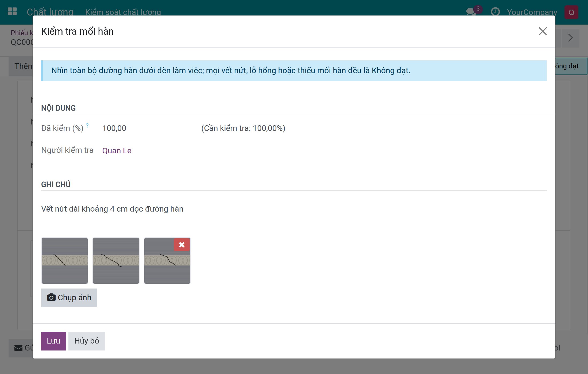Open the messages chat icon
Viewport: 588px width, 374px height.
(x=471, y=12)
